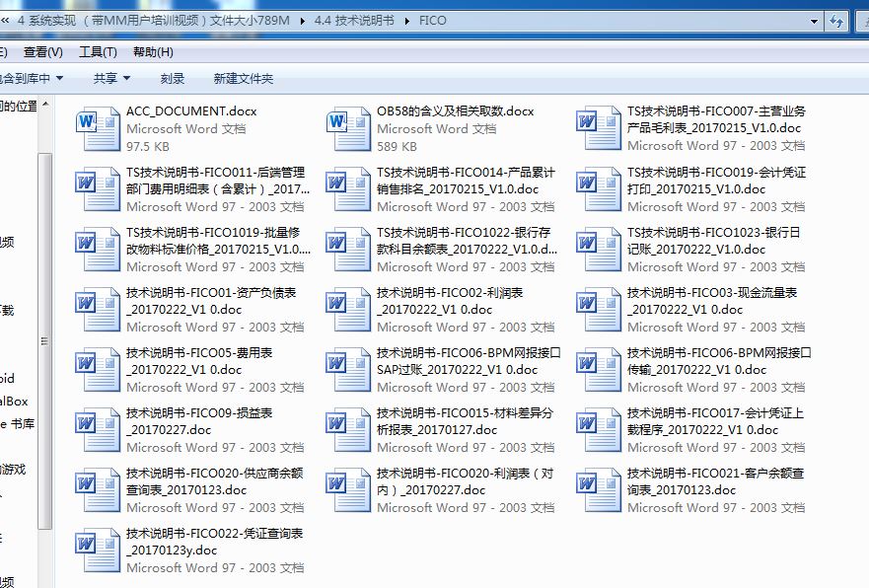Click file name 技术说明书-FICO09-损益表_20170227.doc
This screenshot has width=869, height=588.
coord(199,421)
